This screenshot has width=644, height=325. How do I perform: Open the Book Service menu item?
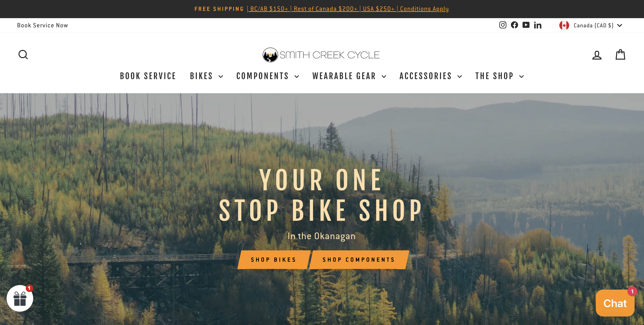coord(148,76)
